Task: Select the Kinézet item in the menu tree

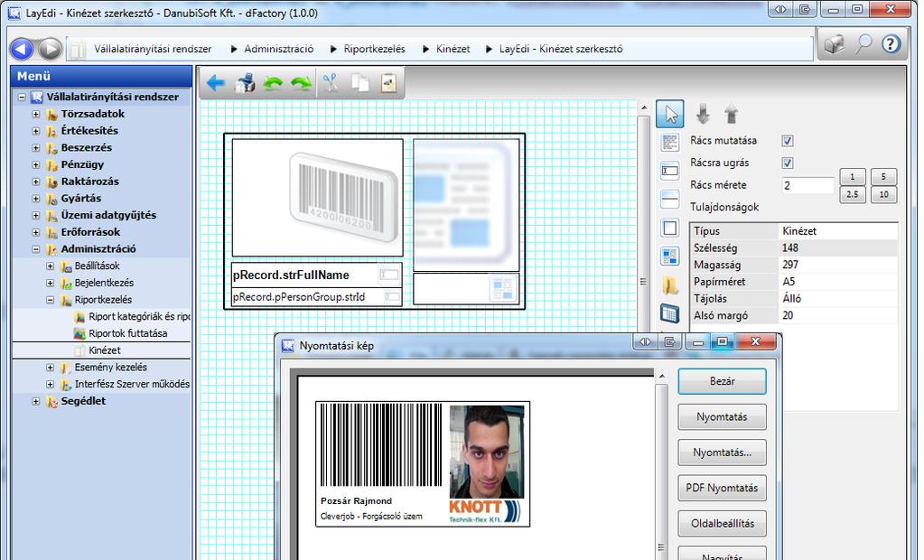Action: click(105, 350)
